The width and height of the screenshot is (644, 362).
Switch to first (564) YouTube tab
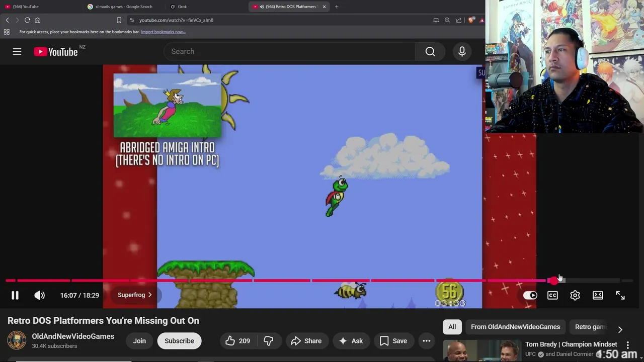(x=40, y=7)
